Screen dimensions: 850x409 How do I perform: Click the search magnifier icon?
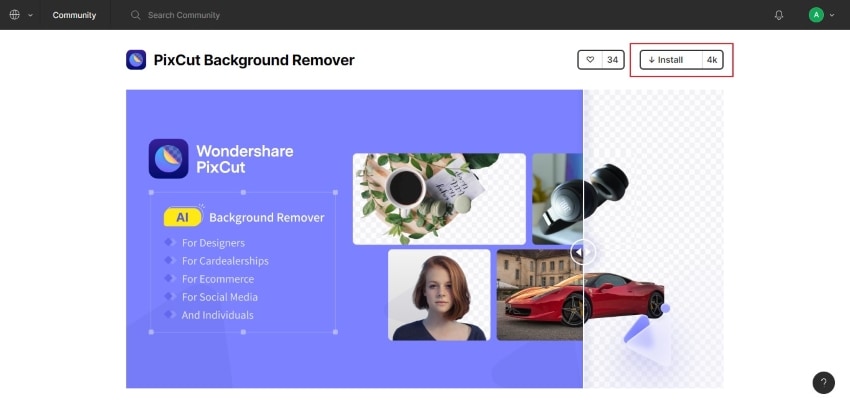point(136,15)
